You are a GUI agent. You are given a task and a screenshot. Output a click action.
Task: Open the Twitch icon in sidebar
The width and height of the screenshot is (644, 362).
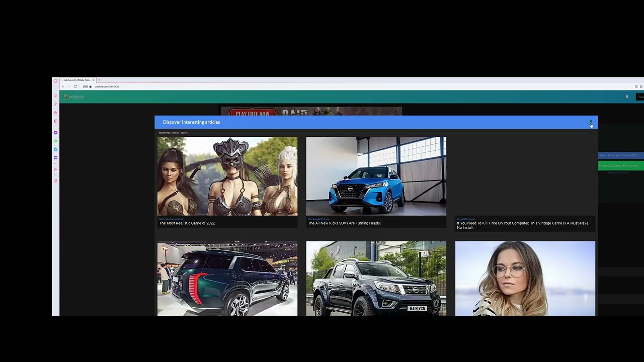click(56, 121)
